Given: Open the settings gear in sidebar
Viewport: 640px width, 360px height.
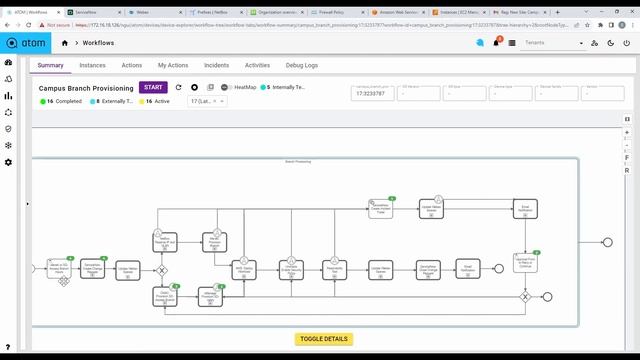Looking at the screenshot, I should pos(8,162).
